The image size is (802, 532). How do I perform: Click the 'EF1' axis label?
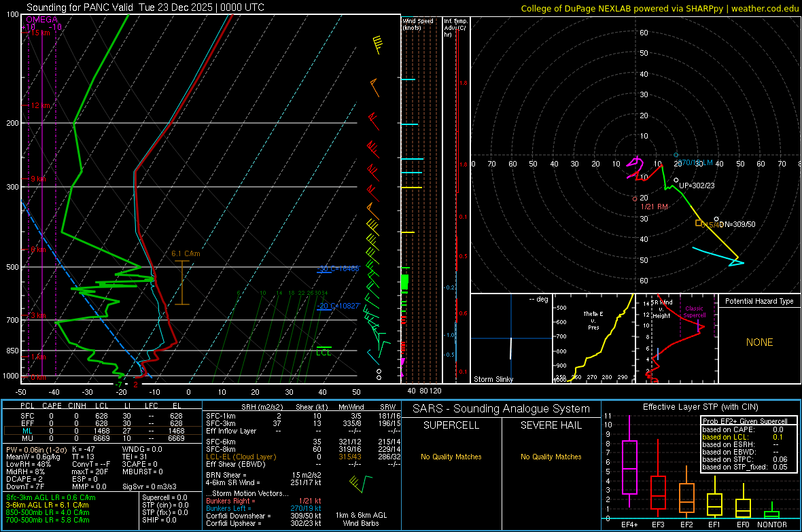[714, 525]
